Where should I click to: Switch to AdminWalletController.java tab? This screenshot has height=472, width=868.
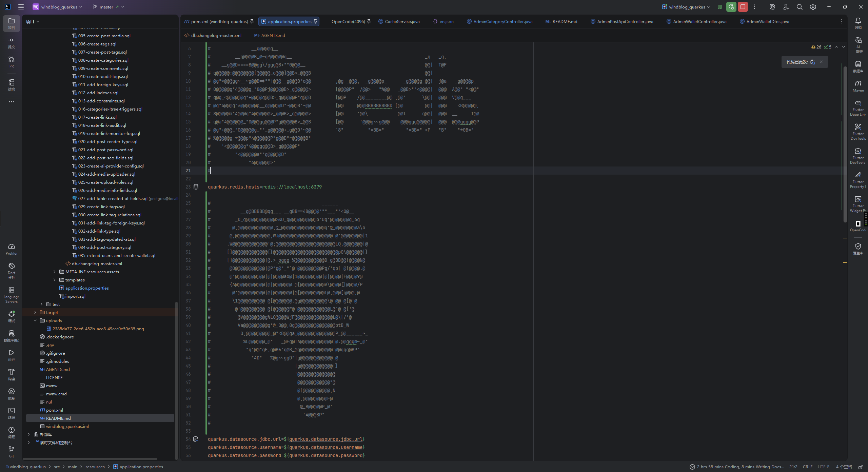click(699, 21)
